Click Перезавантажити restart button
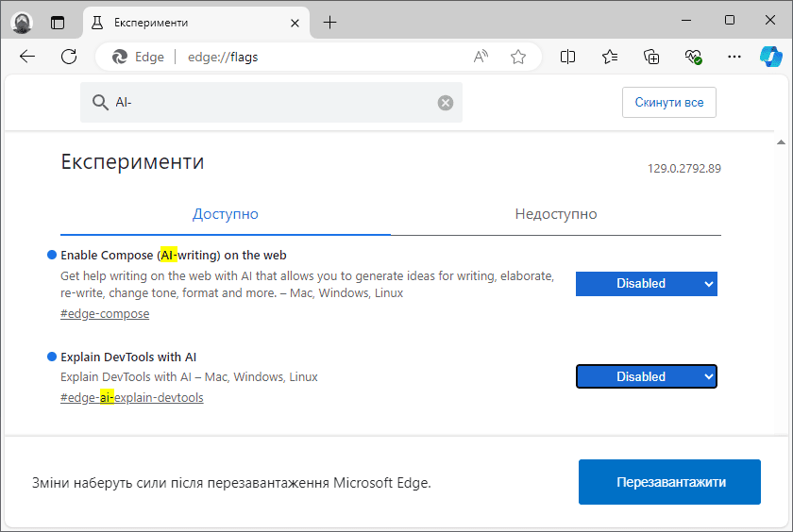This screenshot has height=532, width=793. (x=669, y=482)
